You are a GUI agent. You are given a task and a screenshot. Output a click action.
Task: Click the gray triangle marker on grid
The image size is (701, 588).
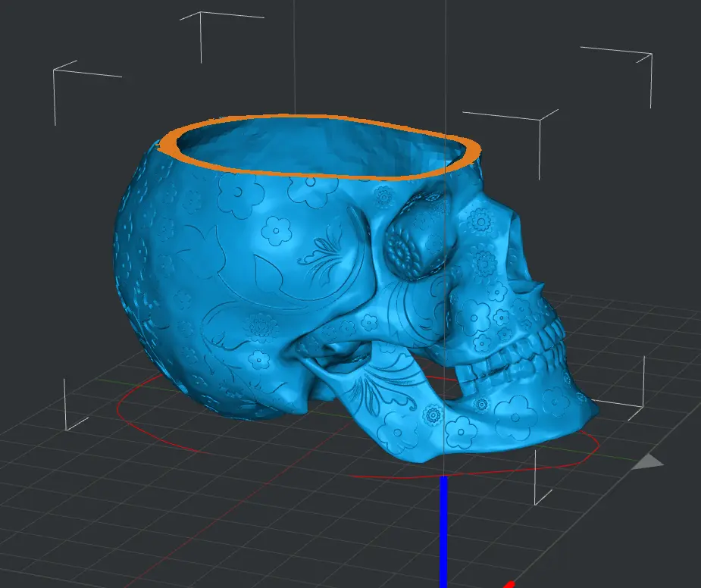(x=646, y=461)
